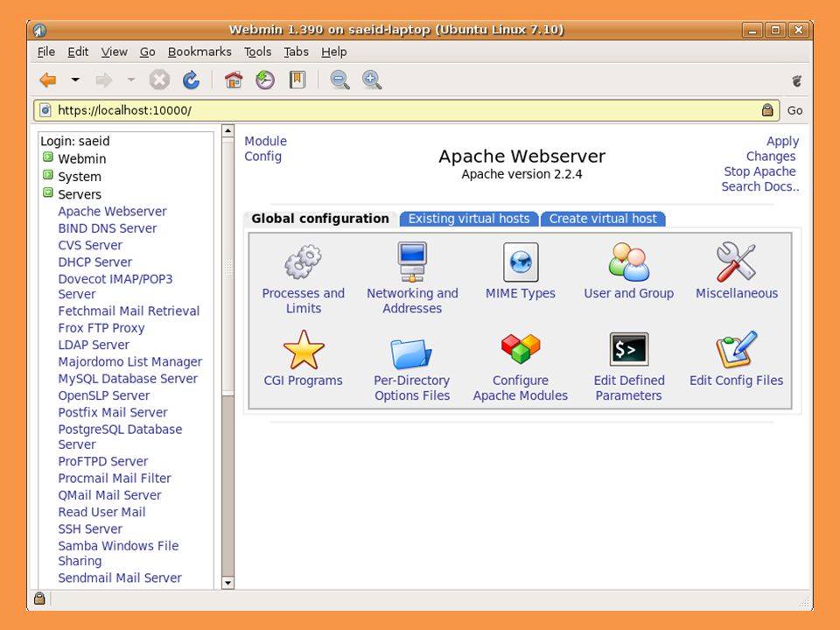
Task: Click the Module Config link
Action: [265, 149]
